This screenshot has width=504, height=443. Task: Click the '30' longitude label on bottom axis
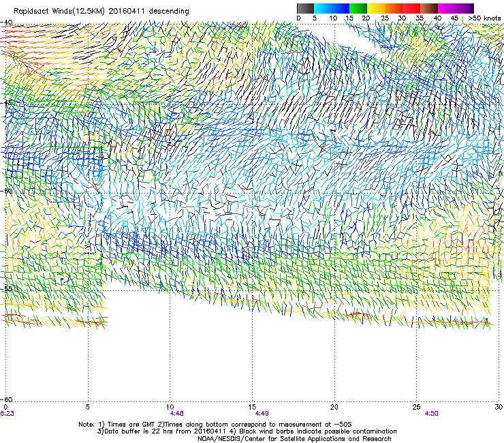499,407
